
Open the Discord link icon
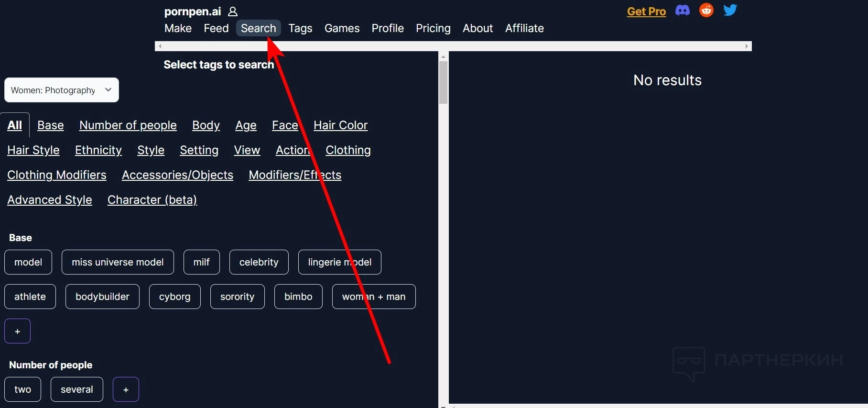click(683, 11)
